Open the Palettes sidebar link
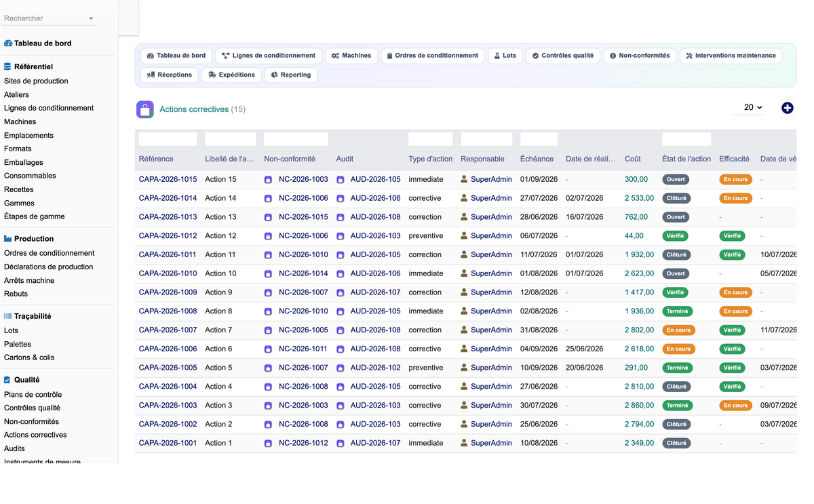The image size is (814, 504). point(18,344)
